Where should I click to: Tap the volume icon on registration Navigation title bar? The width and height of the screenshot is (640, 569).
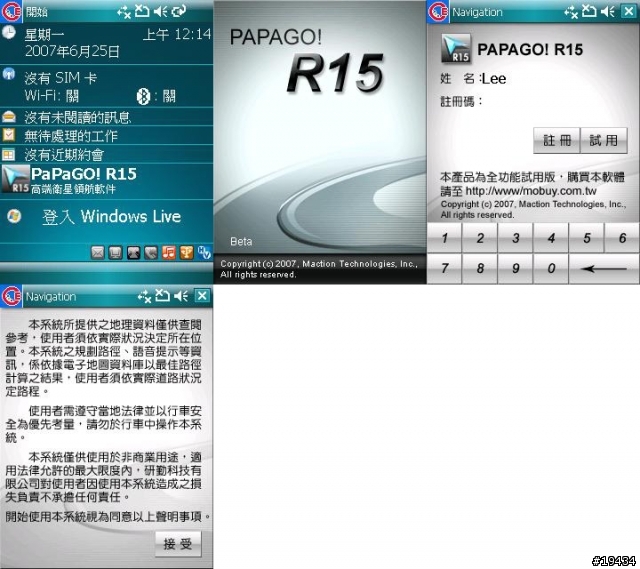[x=608, y=12]
